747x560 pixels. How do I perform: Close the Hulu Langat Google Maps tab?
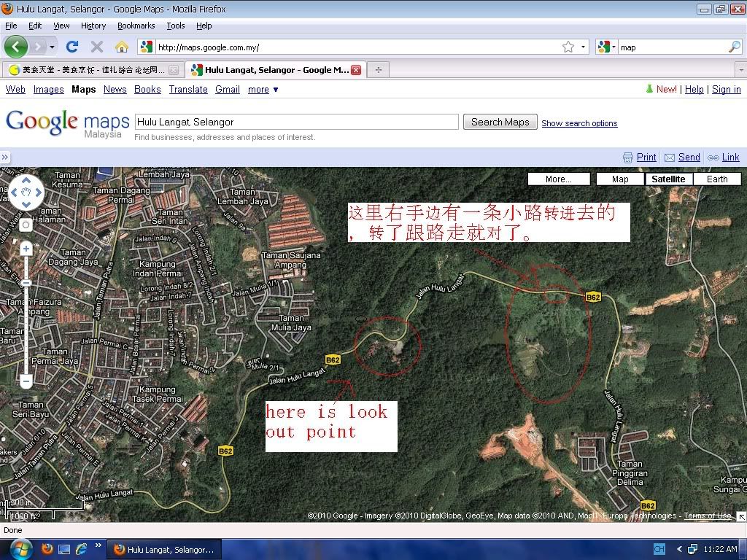[x=356, y=70]
